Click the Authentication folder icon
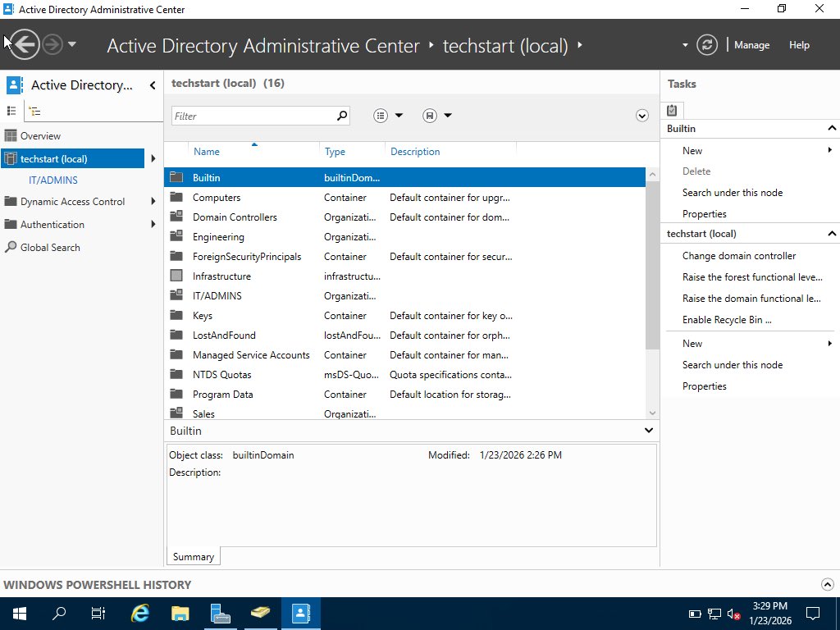The width and height of the screenshot is (840, 630). pos(10,224)
